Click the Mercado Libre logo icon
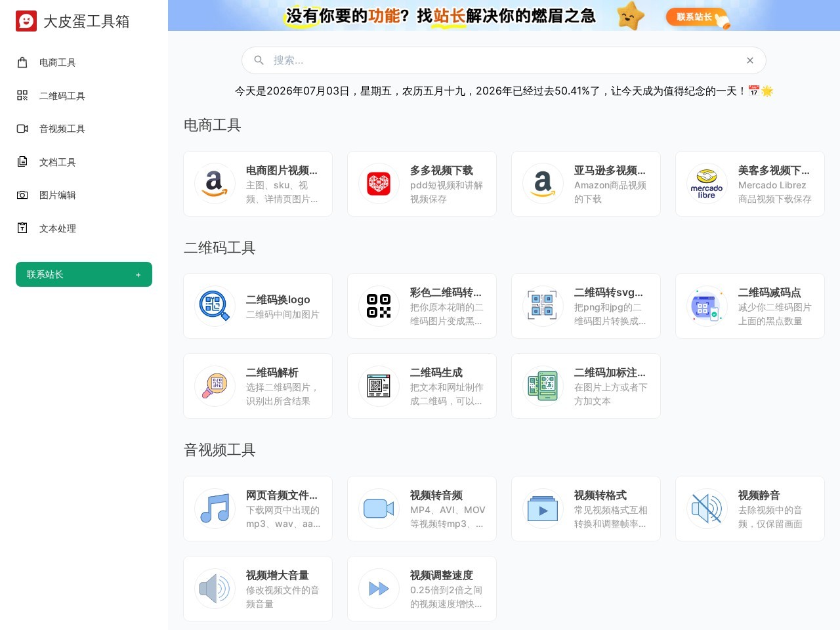 (x=707, y=184)
